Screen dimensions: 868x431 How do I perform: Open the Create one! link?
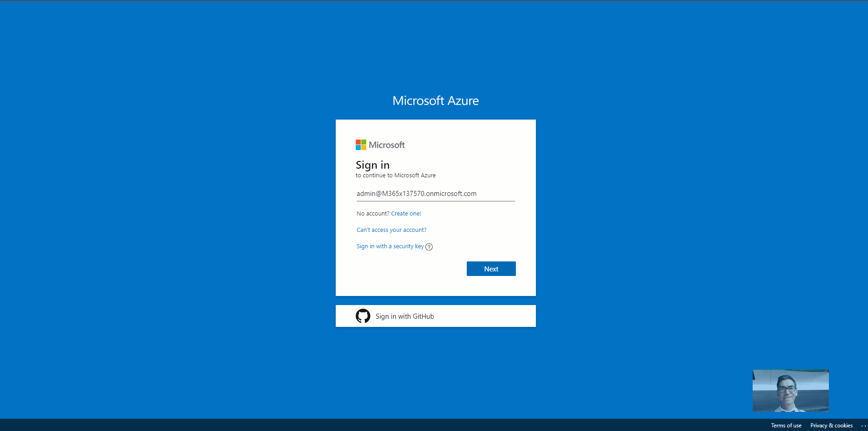406,213
